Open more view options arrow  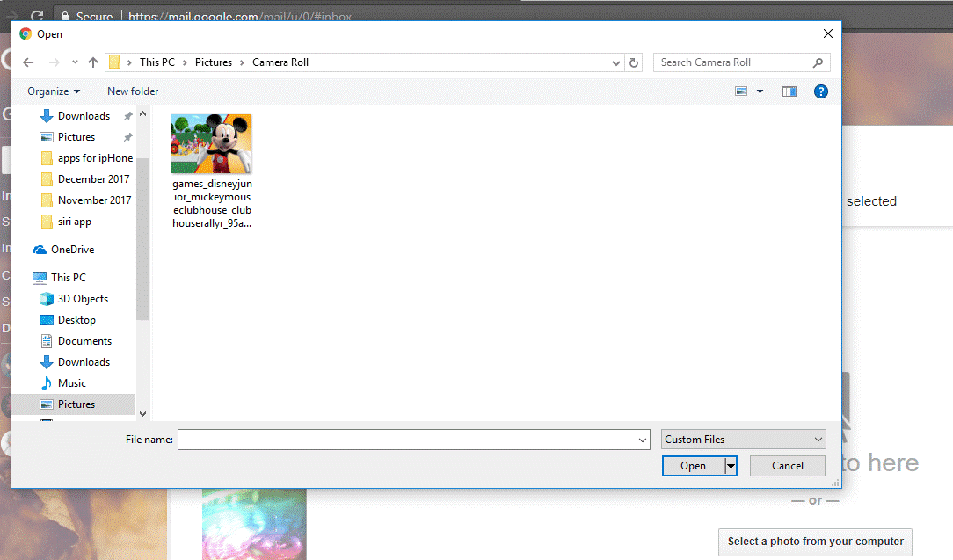tap(760, 91)
